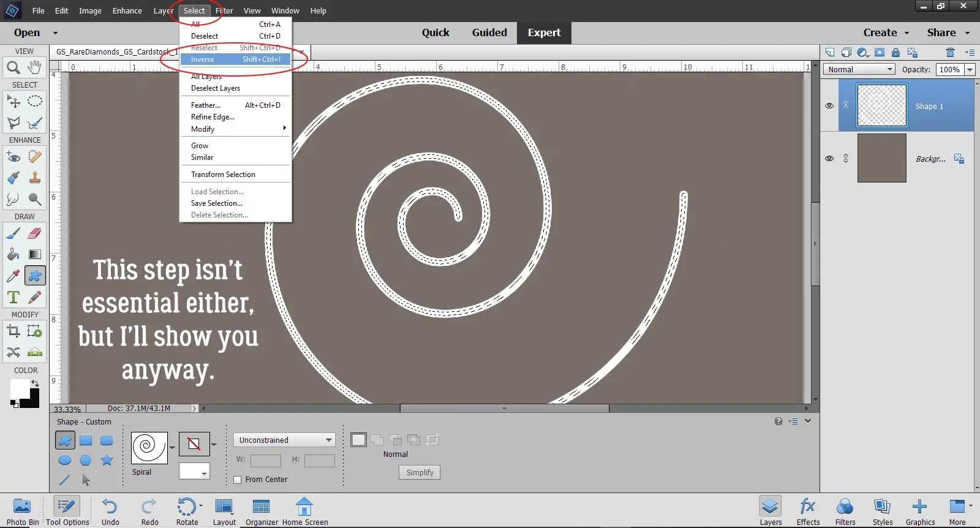Image resolution: width=980 pixels, height=528 pixels.
Task: Click the trash icon to delete layer
Action: click(x=950, y=53)
